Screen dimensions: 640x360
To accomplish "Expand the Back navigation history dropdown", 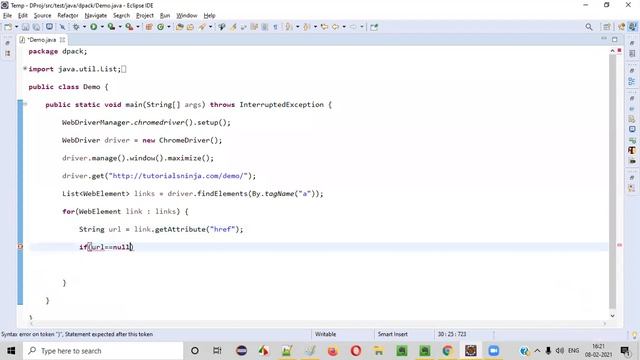I will pyautogui.click(x=344, y=27).
